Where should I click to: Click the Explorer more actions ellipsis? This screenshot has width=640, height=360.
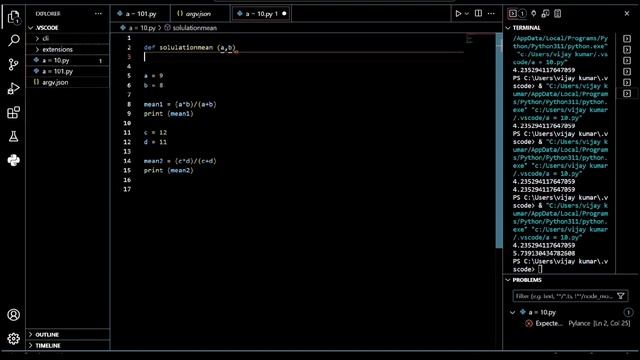[x=98, y=13]
